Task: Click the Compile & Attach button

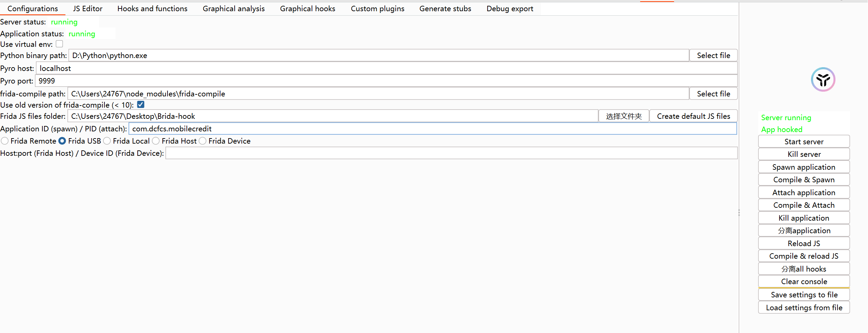Action: (804, 205)
